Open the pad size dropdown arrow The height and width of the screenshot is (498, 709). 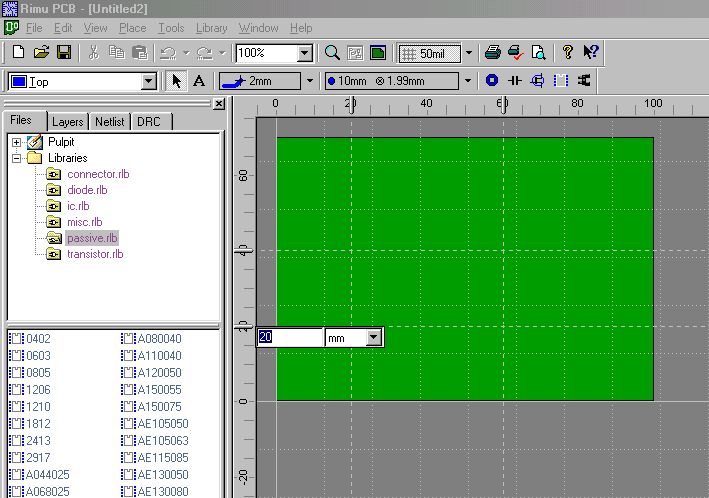[x=468, y=81]
